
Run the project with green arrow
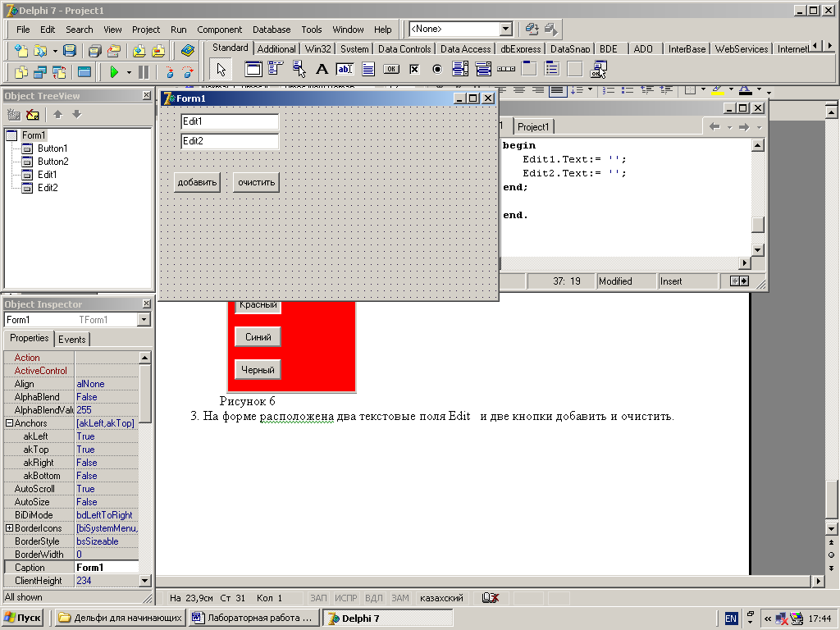pos(113,72)
